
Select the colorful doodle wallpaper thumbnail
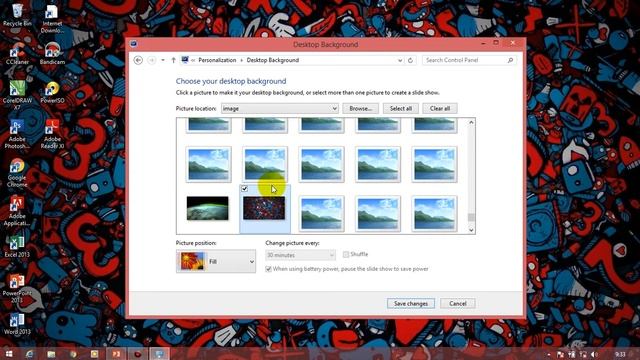pyautogui.click(x=264, y=208)
